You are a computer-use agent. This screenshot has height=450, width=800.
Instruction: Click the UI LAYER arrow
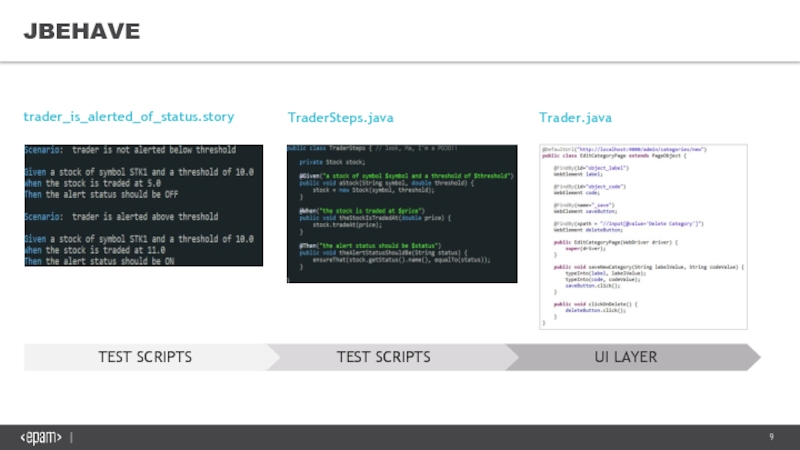[626, 357]
